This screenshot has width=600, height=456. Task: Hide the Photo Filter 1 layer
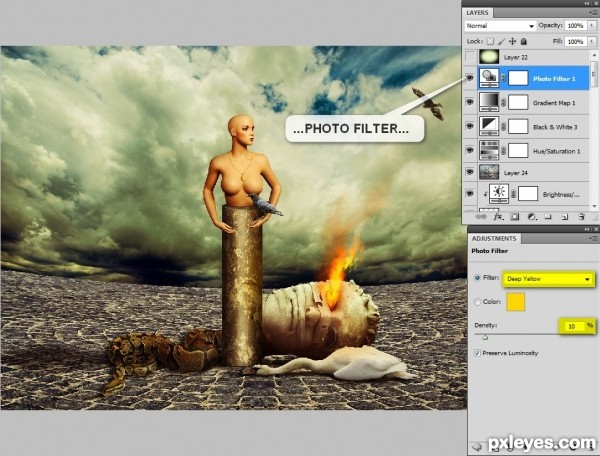[470, 78]
